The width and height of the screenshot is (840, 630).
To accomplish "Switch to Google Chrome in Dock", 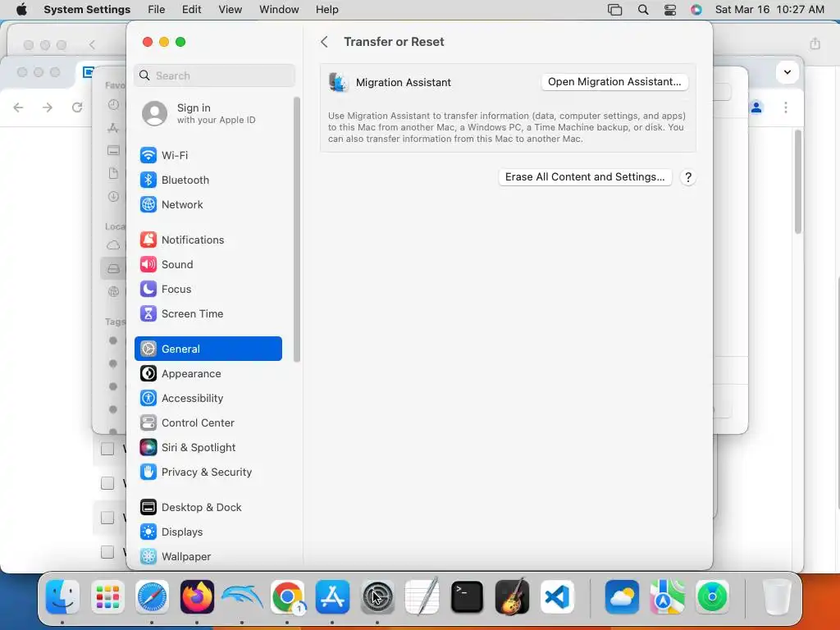I will (287, 597).
